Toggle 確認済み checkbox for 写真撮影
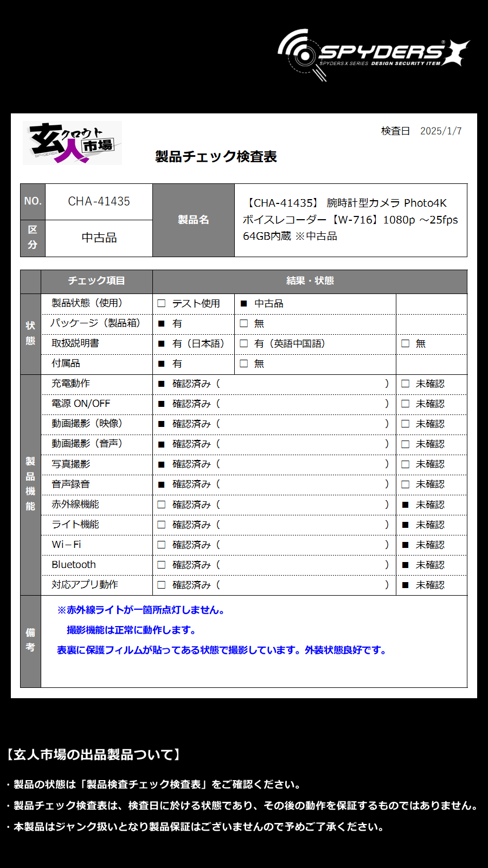 (161, 464)
